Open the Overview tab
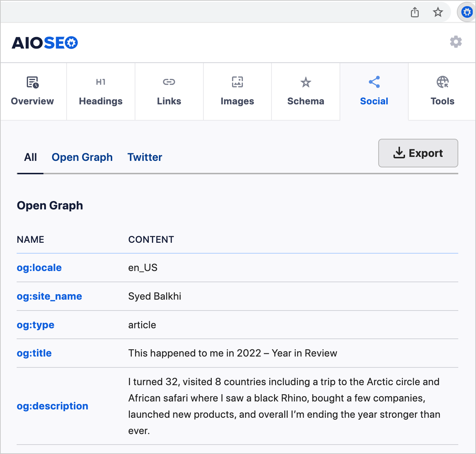Viewport: 476px width, 454px height. click(x=33, y=91)
